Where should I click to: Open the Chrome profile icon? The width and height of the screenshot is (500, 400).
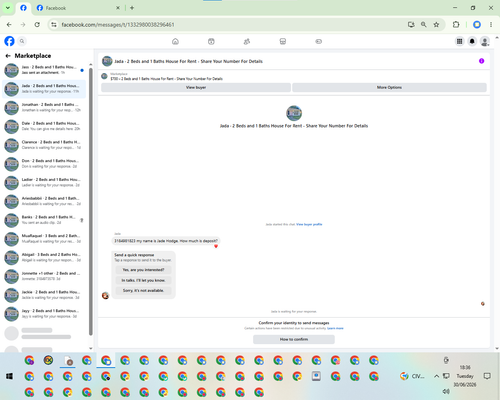(477, 25)
